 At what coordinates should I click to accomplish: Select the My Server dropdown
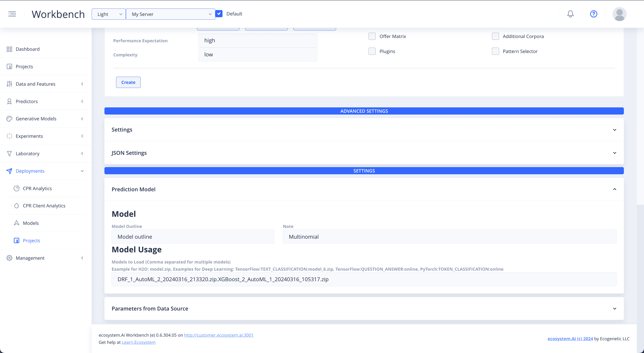(x=170, y=14)
